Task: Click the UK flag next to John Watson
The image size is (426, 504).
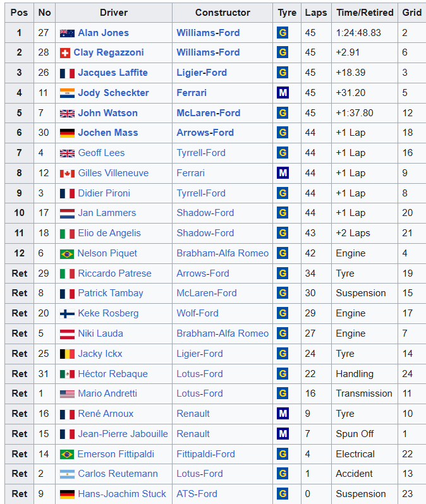Action: [x=67, y=114]
